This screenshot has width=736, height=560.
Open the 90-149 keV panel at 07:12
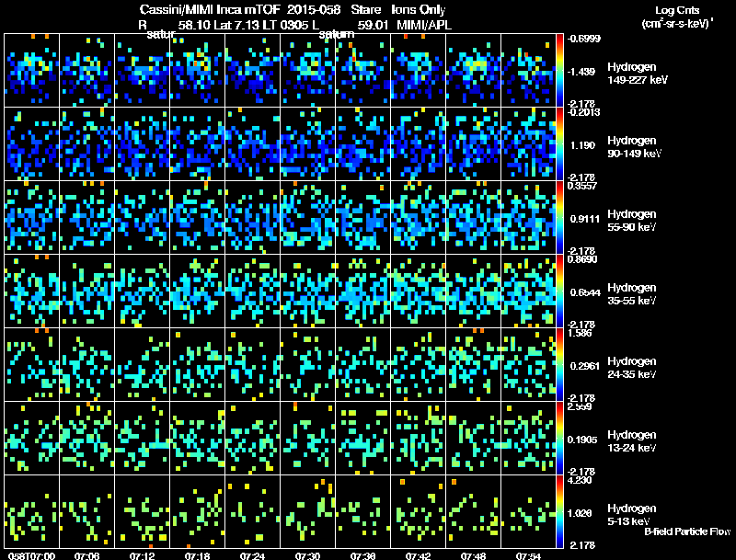click(x=143, y=143)
